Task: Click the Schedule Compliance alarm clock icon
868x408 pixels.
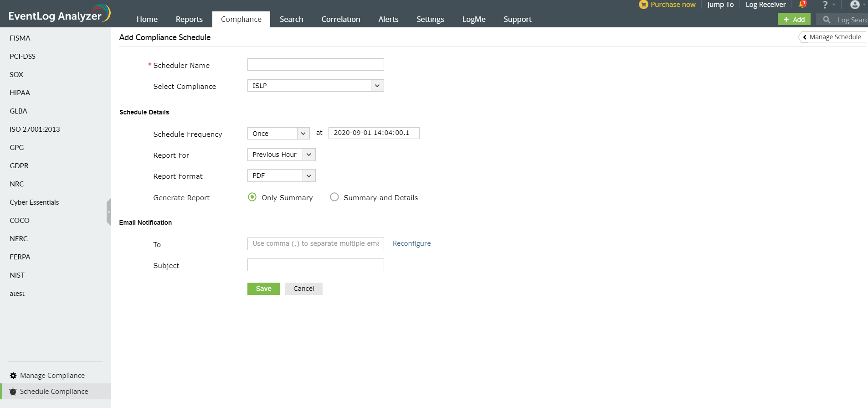Action: pyautogui.click(x=13, y=392)
